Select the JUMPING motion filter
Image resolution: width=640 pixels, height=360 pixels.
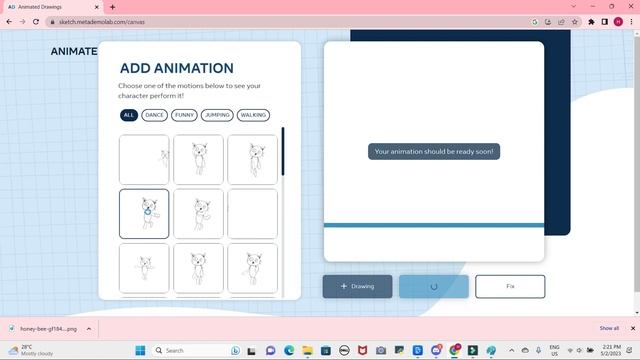click(217, 115)
